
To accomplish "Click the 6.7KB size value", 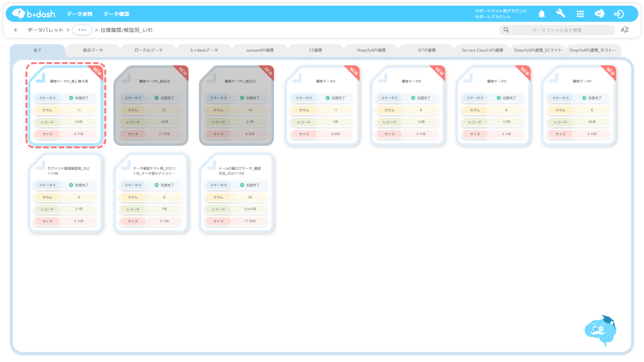I will tap(79, 134).
